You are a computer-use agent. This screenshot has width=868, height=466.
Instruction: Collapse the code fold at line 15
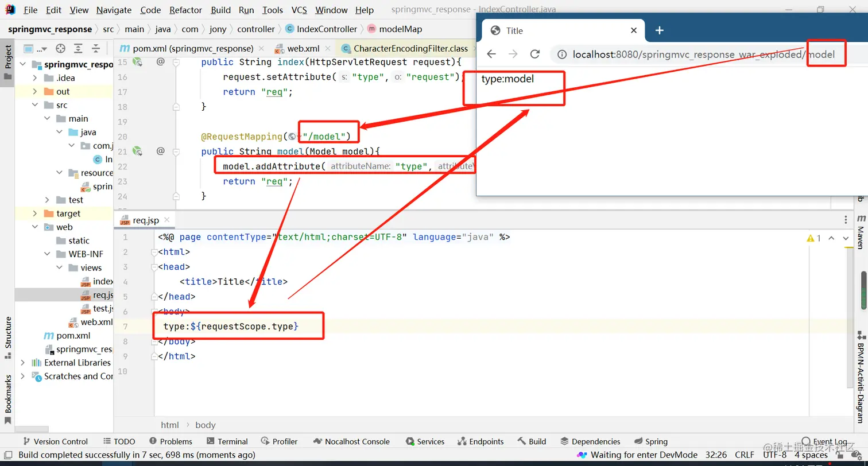click(x=176, y=62)
